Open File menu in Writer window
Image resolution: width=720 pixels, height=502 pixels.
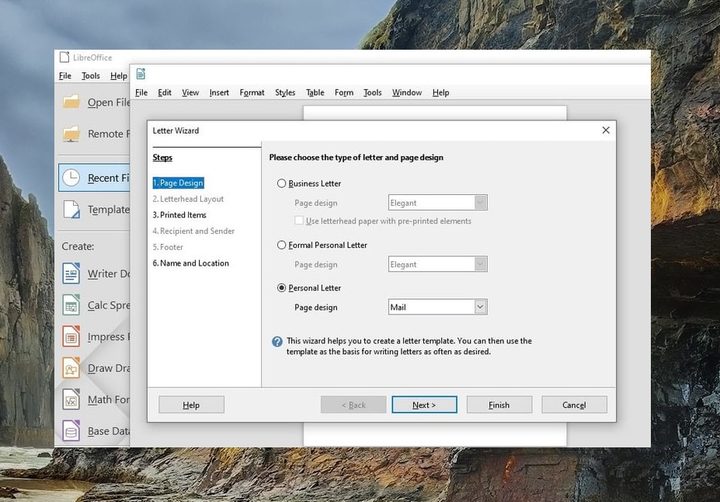click(x=141, y=92)
